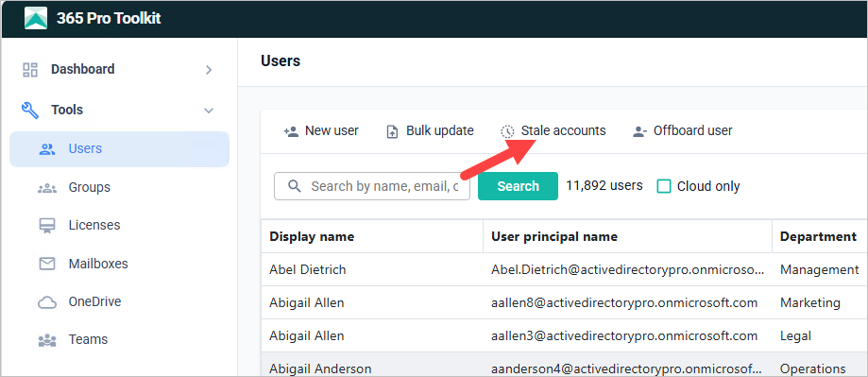The width and height of the screenshot is (868, 377).
Task: Click the Management department cell
Action: click(819, 269)
